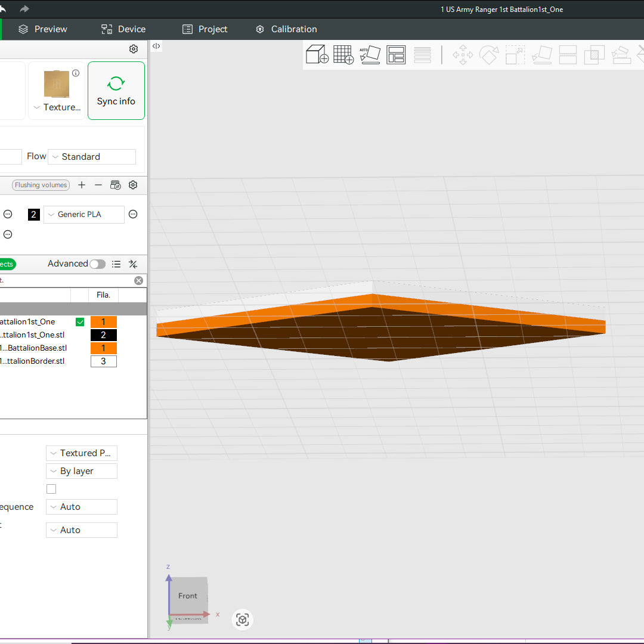
Task: Open the Calibration tab
Action: (286, 29)
